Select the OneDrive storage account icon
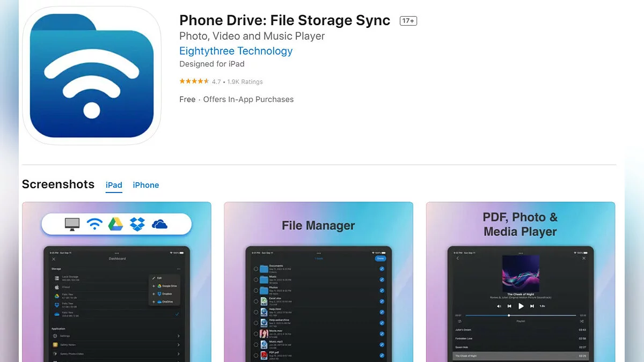The width and height of the screenshot is (644, 362). tap(57, 314)
